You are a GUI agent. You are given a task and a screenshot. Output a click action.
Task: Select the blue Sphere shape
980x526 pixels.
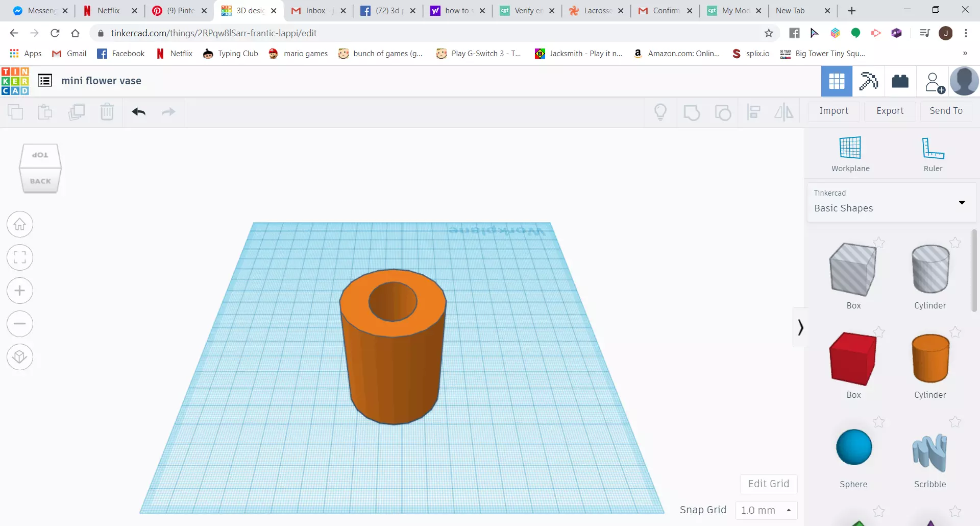(854, 447)
